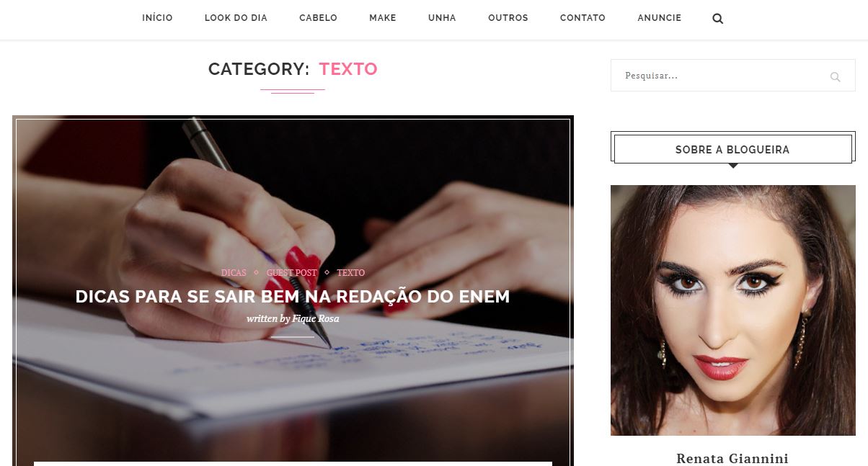Click the Renata Giannini name
The height and width of the screenshot is (466, 868).
point(732,459)
